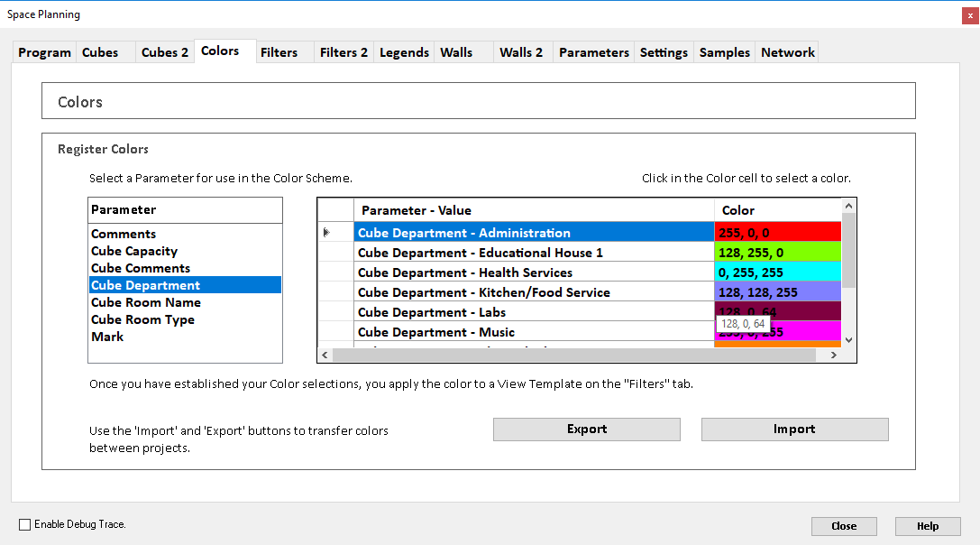
Task: Change the Labs dark maroon color cell
Action: [x=777, y=311]
